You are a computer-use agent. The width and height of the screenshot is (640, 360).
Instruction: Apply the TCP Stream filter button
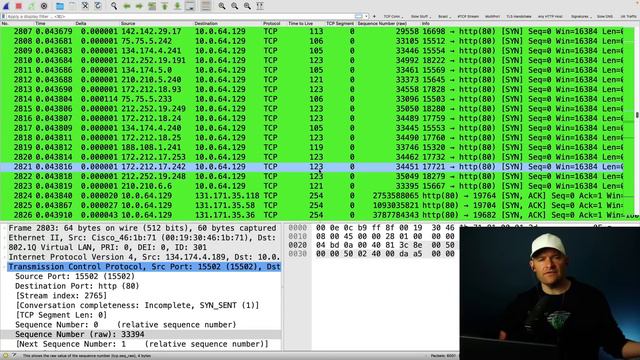pyautogui.click(x=468, y=16)
